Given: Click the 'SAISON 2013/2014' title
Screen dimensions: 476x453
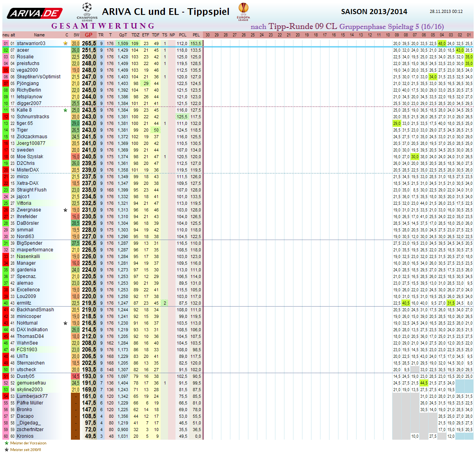Looking at the screenshot, I should (x=374, y=12).
